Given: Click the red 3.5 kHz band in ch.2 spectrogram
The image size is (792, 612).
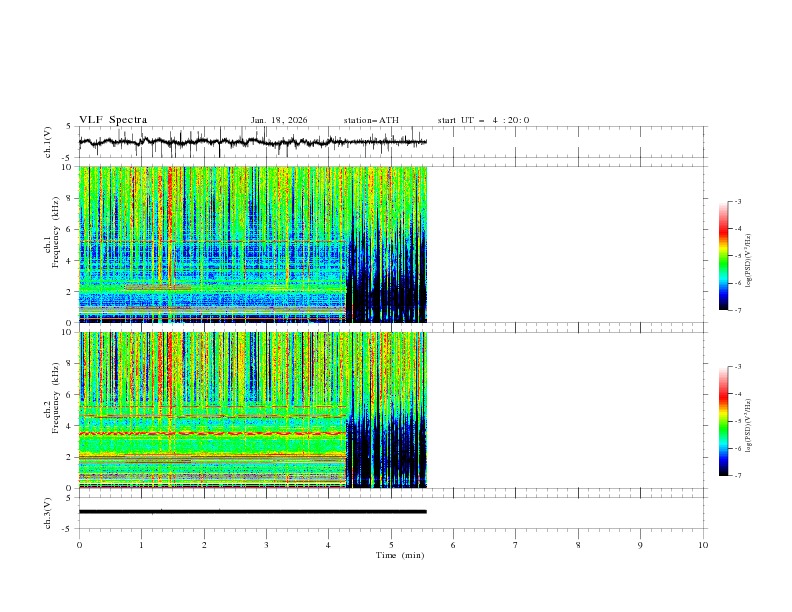Looking at the screenshot, I should (212, 434).
